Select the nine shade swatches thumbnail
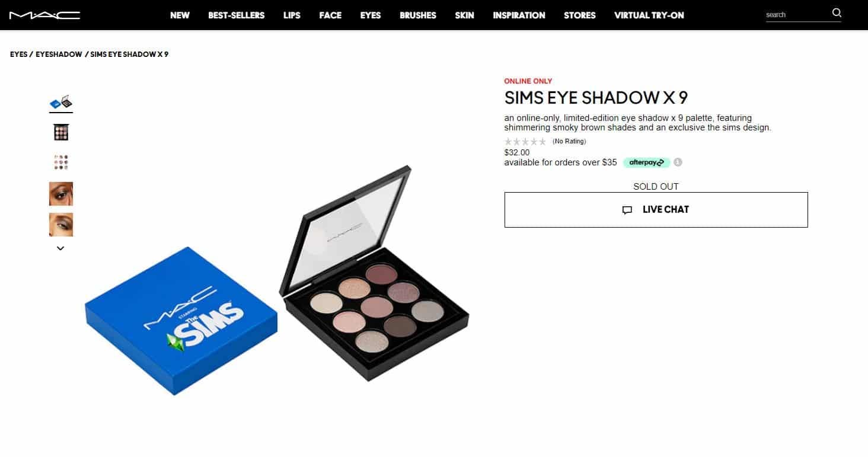Screen dimensions: 868x457 pyautogui.click(x=61, y=162)
